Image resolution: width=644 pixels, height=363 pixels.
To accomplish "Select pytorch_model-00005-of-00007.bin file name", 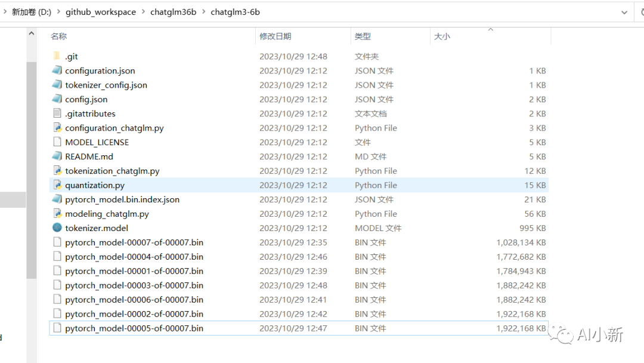I will (x=134, y=328).
